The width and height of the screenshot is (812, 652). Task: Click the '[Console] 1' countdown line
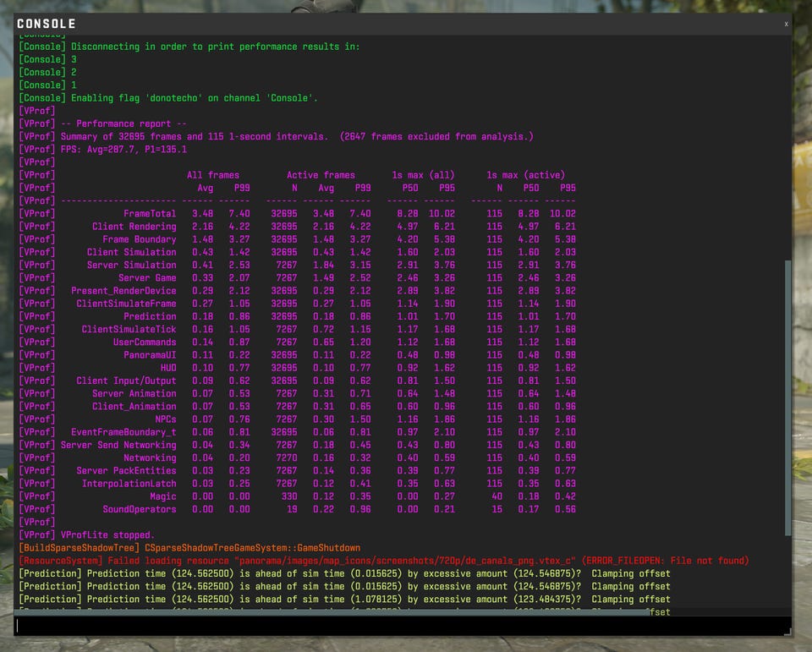pos(47,85)
